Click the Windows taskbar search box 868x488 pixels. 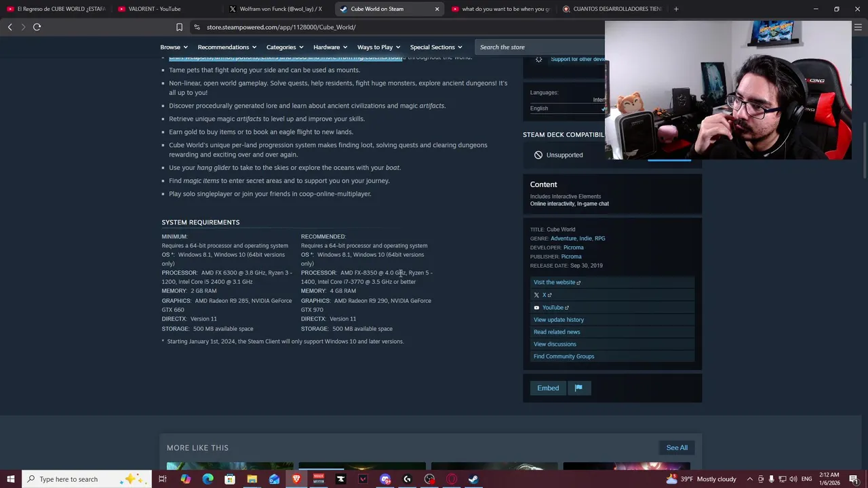[88, 479]
